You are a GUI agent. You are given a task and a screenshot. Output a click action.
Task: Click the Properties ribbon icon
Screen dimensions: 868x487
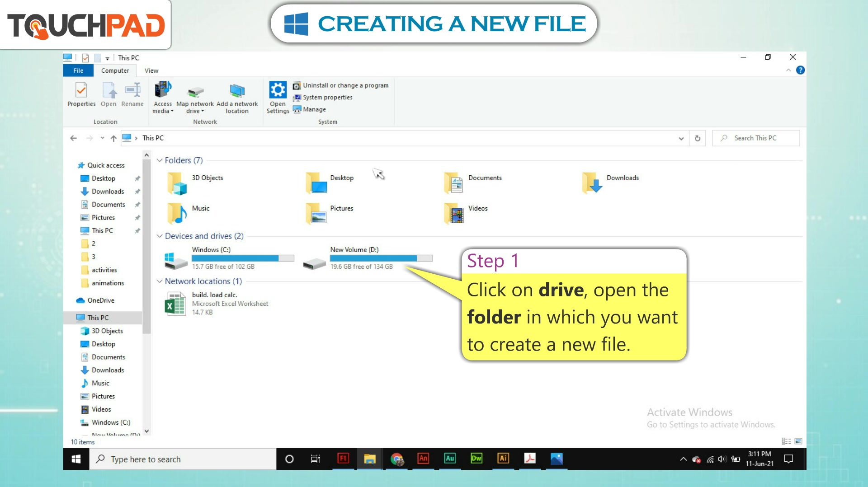click(x=81, y=94)
